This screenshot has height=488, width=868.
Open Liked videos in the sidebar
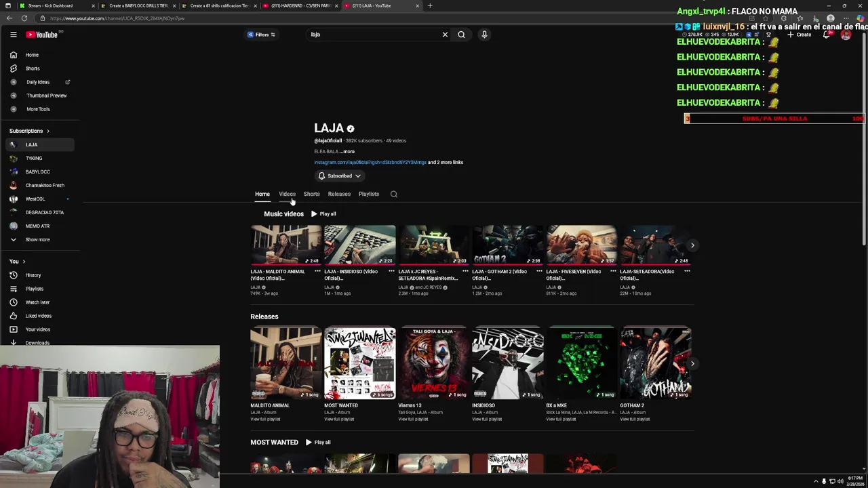(39, 316)
